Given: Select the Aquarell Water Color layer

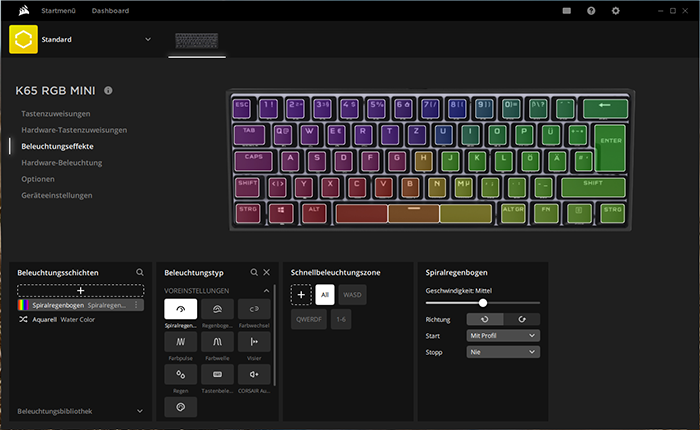Looking at the screenshot, I should click(80, 319).
